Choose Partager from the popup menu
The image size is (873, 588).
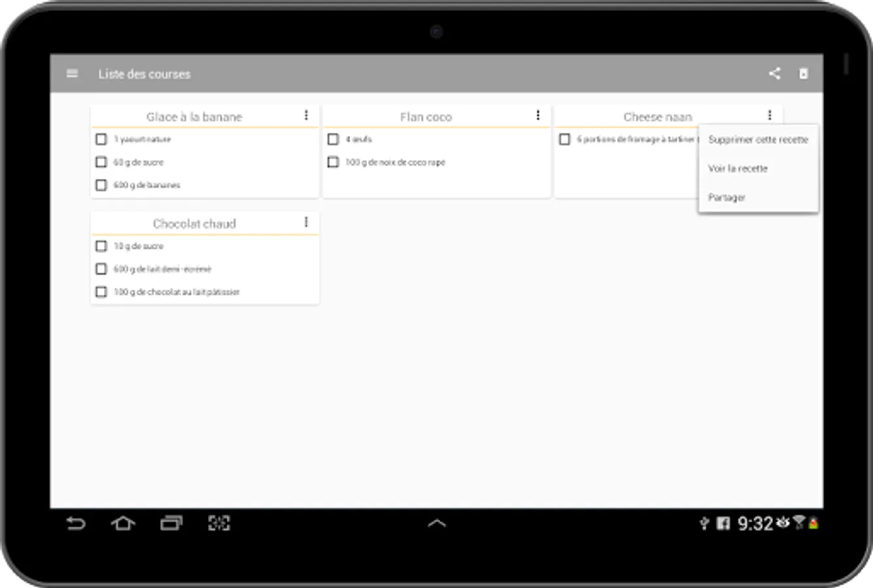click(x=758, y=197)
